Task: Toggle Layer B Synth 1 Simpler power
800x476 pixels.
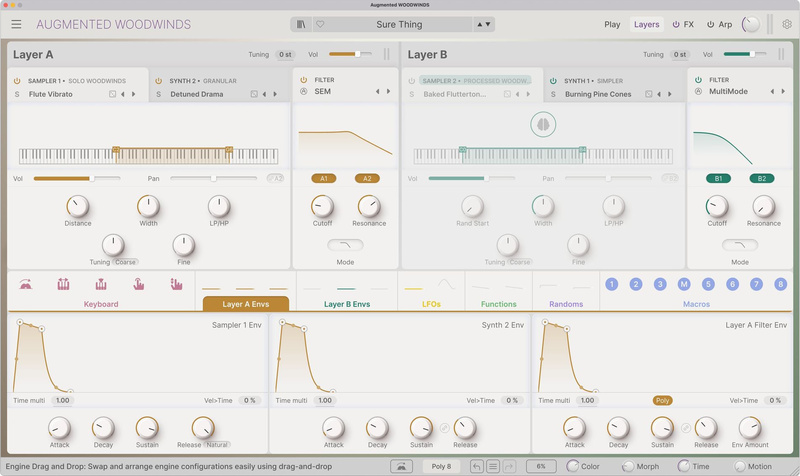Action: click(553, 81)
